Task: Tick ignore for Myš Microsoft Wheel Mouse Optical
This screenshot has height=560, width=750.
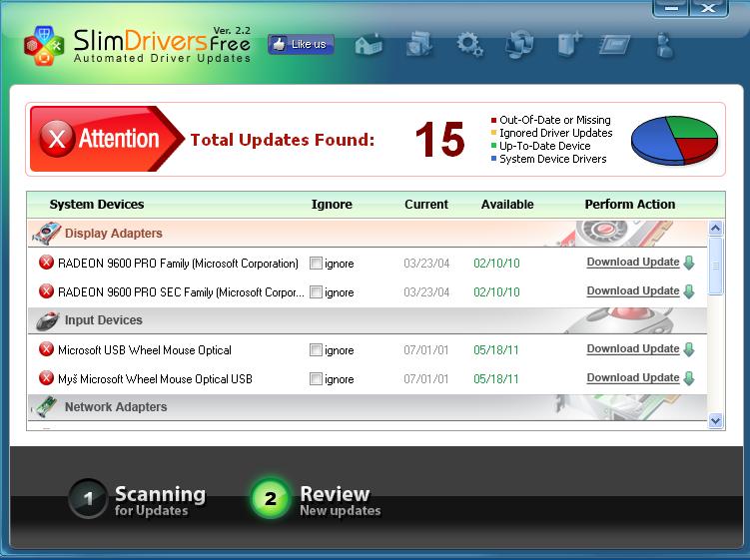Action: [316, 379]
